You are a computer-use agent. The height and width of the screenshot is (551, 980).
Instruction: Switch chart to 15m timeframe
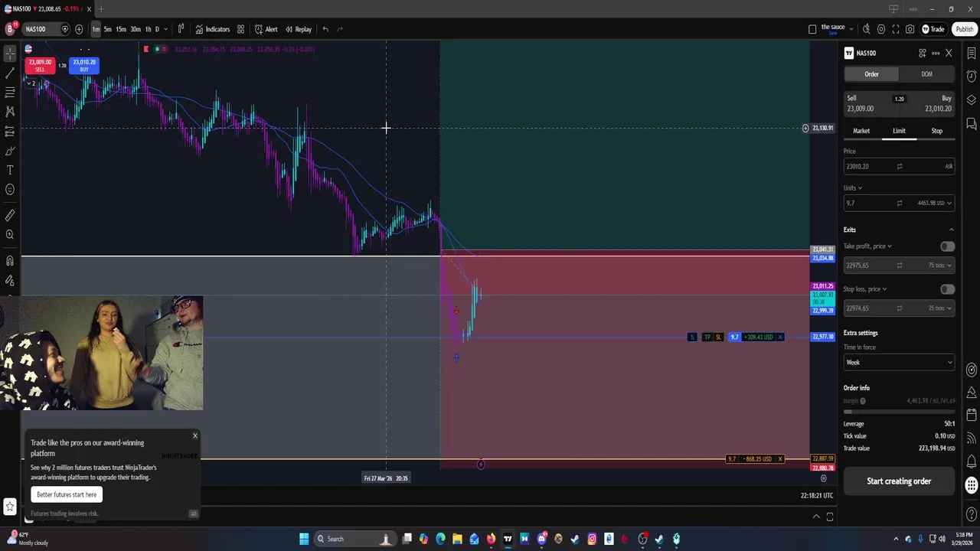pyautogui.click(x=121, y=29)
